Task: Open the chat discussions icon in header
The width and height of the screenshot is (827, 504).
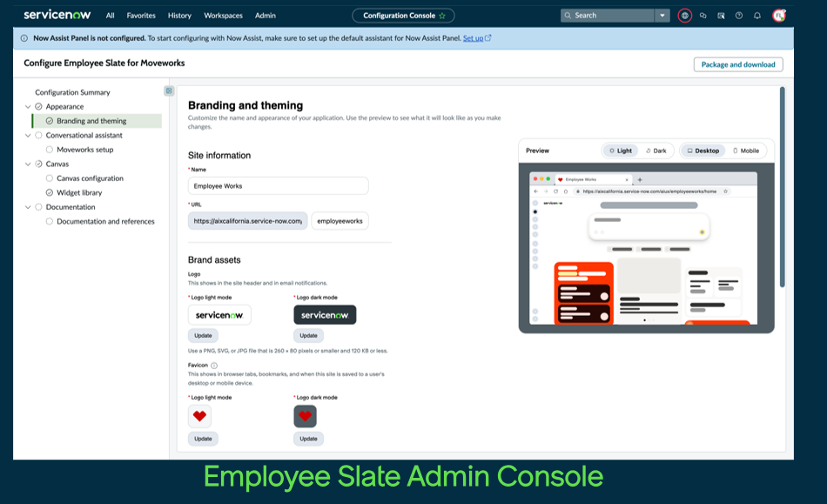Action: tap(703, 16)
